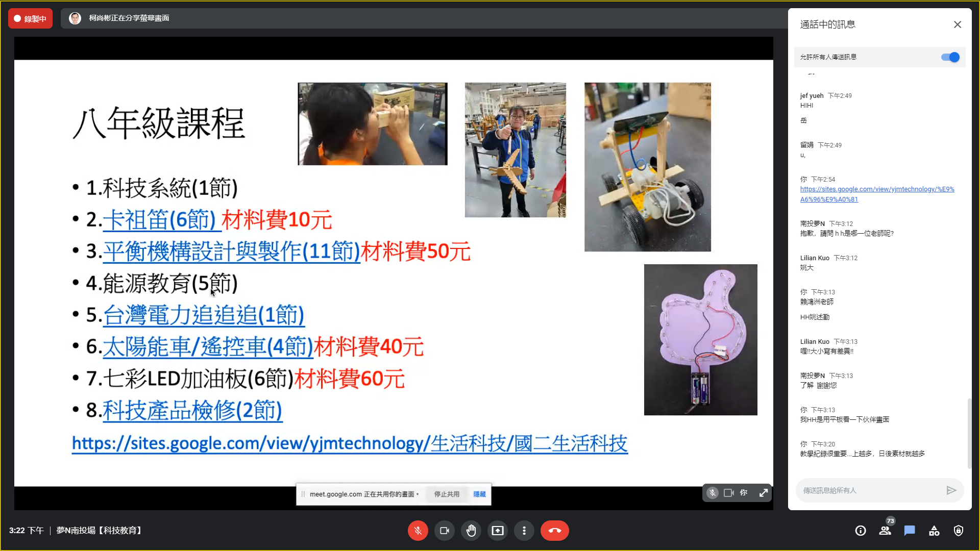Toggle the camera button
The width and height of the screenshot is (980, 551).
click(x=444, y=531)
